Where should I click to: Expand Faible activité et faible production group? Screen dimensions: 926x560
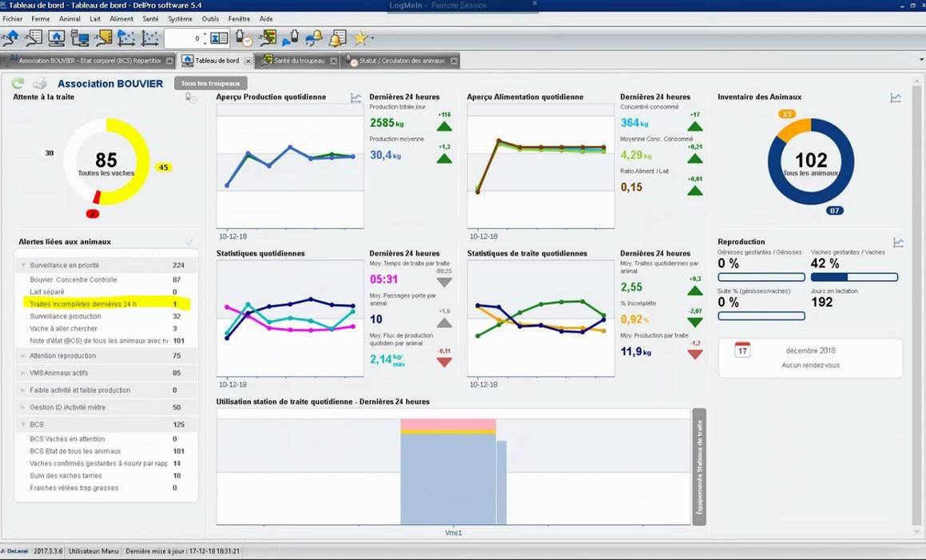23,390
